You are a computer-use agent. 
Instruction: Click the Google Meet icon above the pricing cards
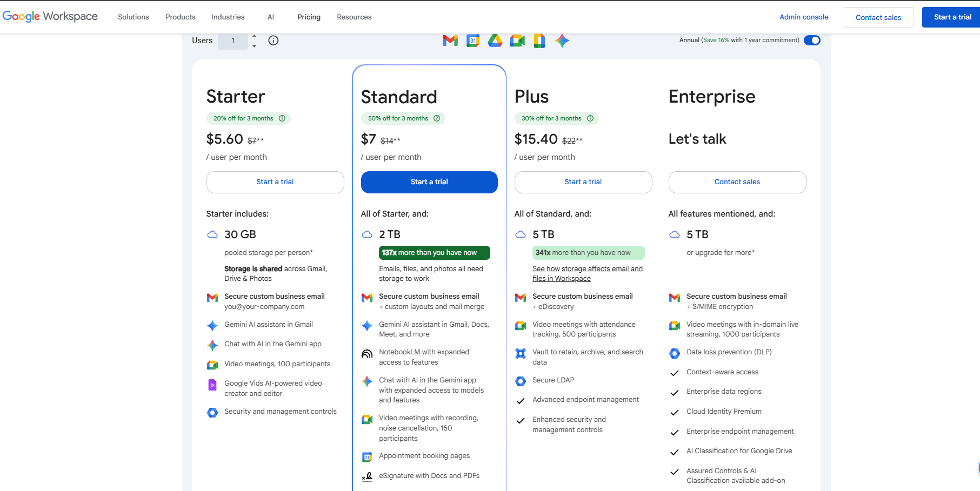pyautogui.click(x=517, y=40)
